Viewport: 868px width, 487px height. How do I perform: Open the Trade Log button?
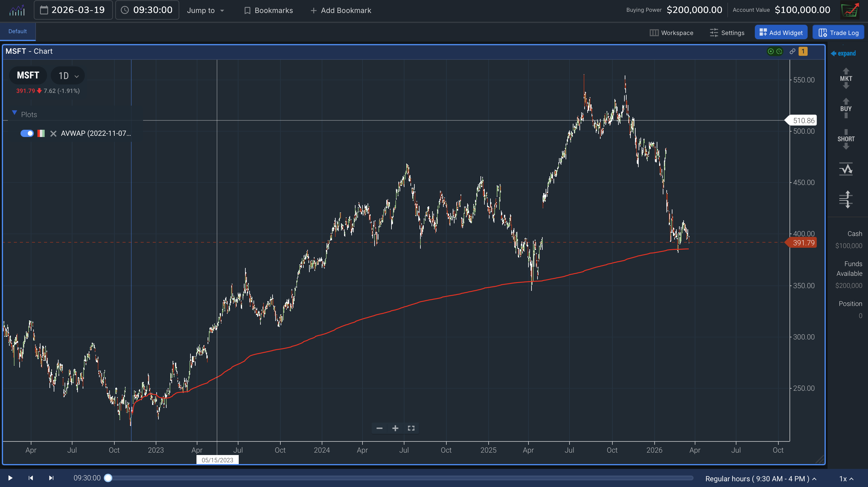coord(838,33)
